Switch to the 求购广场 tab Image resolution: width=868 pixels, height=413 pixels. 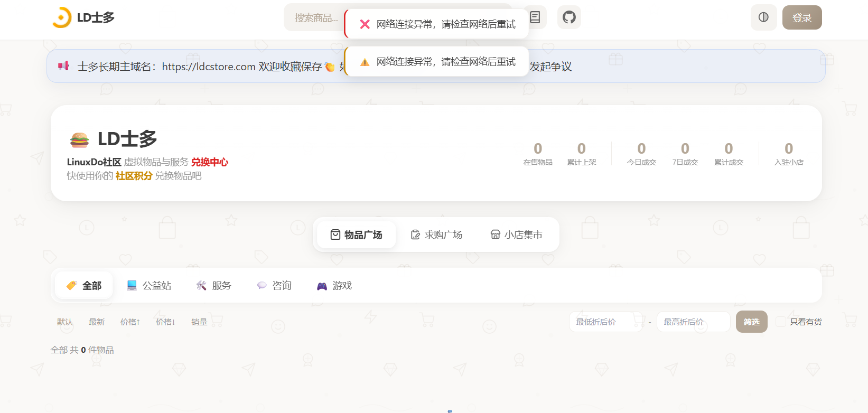pos(436,234)
